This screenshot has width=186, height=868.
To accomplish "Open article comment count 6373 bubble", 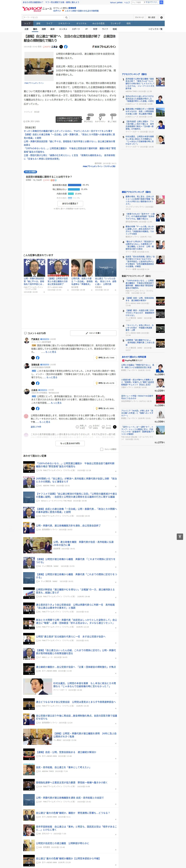I will [47, 47].
